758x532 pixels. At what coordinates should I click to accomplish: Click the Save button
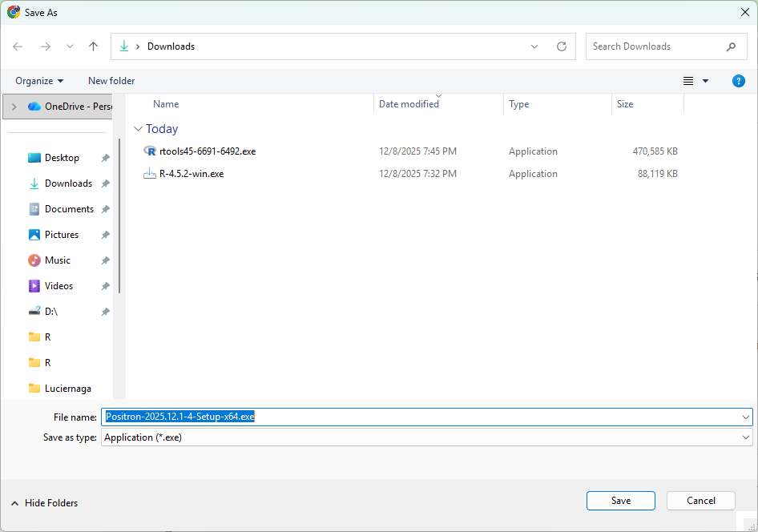[x=620, y=501]
